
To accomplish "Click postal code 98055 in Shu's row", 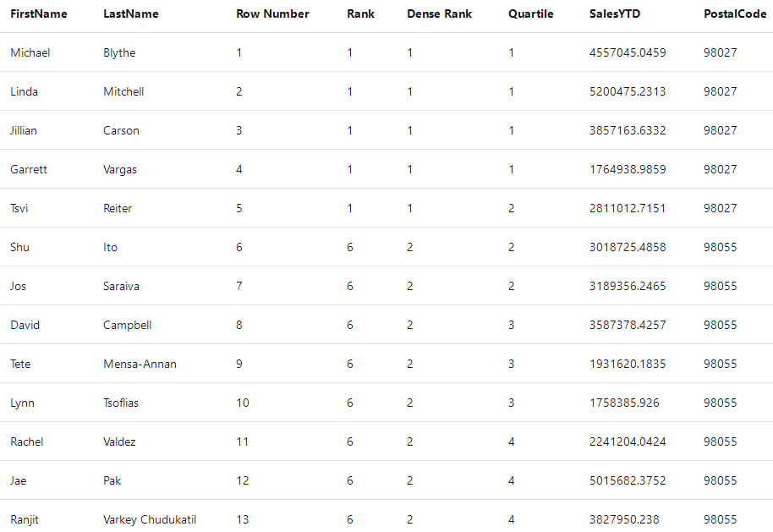I will (x=721, y=248).
